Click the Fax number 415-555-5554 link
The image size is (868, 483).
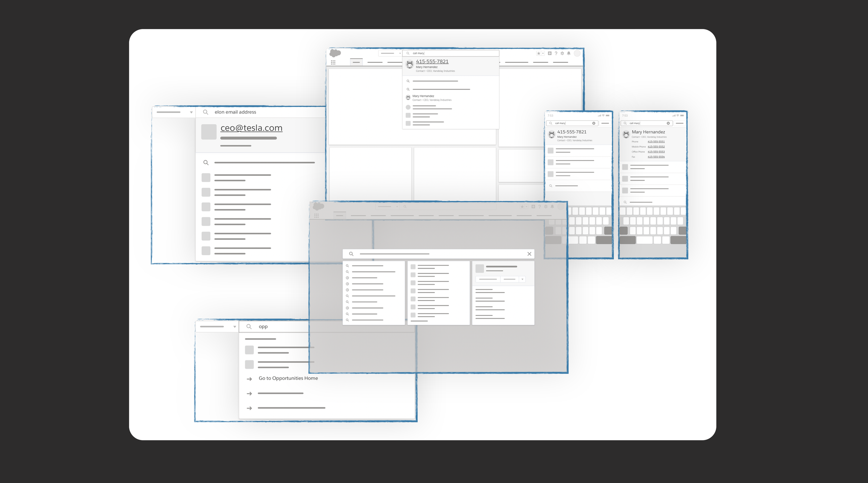click(x=656, y=157)
